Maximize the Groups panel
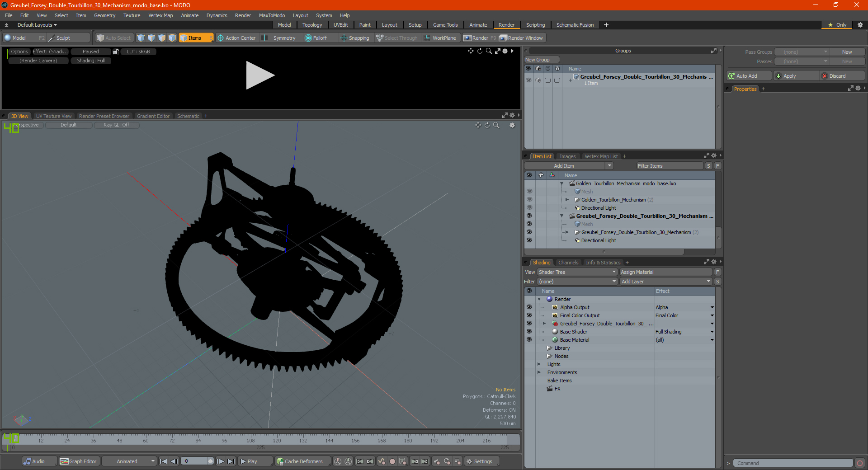 pos(714,51)
